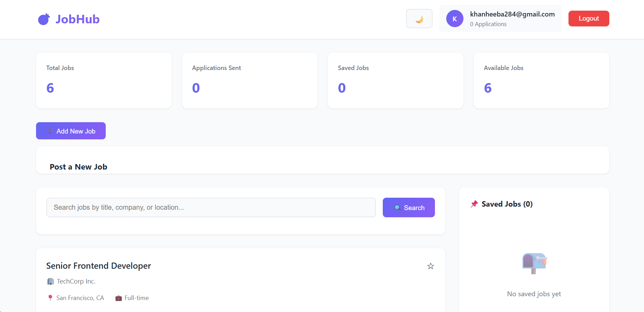The height and width of the screenshot is (312, 644).
Task: Click the JobHub logo icon
Action: click(44, 19)
